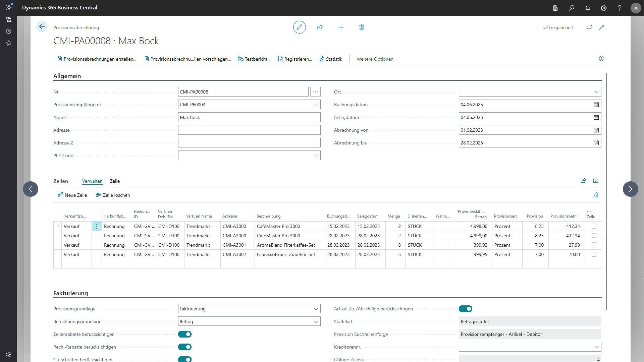Open the search magnifier icon
Viewport: 644px width, 362px height.
point(572,8)
